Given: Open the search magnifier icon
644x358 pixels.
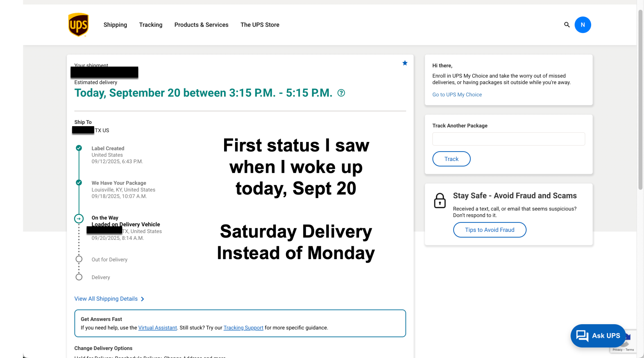Looking at the screenshot, I should coord(567,25).
